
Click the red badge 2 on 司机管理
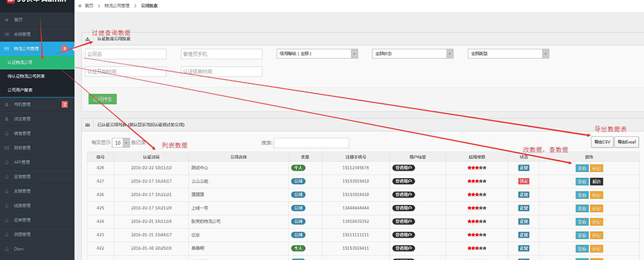tap(64, 105)
